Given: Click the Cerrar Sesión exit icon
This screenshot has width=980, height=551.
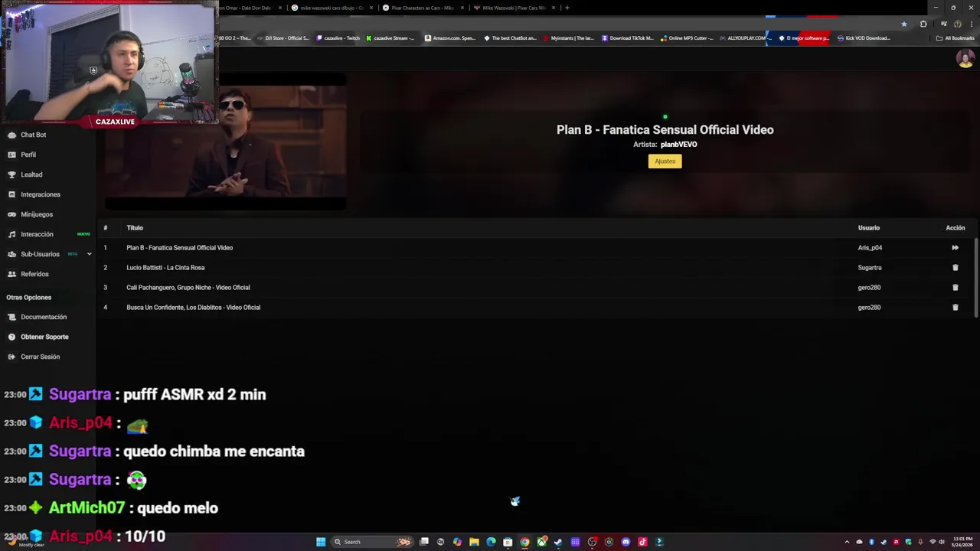Looking at the screenshot, I should [x=11, y=357].
